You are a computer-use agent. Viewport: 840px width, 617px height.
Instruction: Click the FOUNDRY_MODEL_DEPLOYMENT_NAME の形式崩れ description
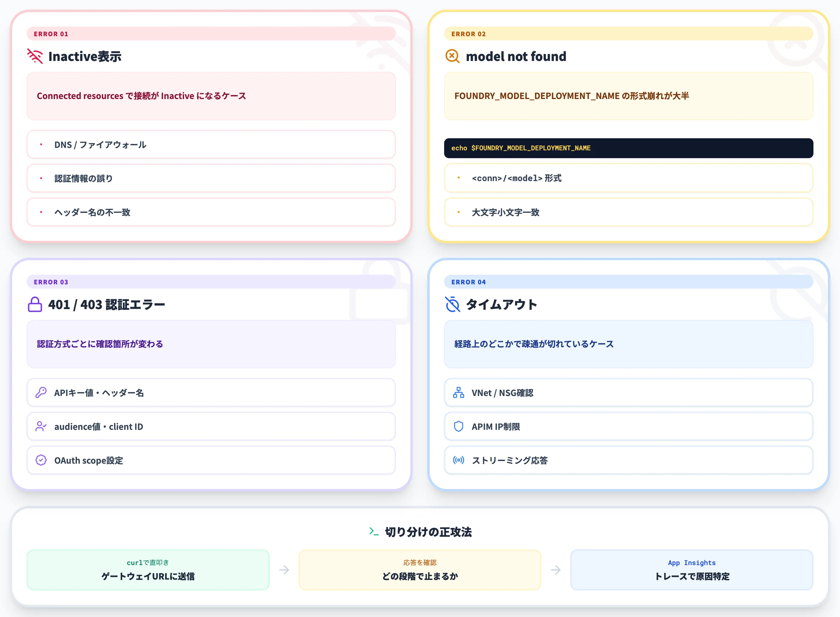pyautogui.click(x=629, y=96)
